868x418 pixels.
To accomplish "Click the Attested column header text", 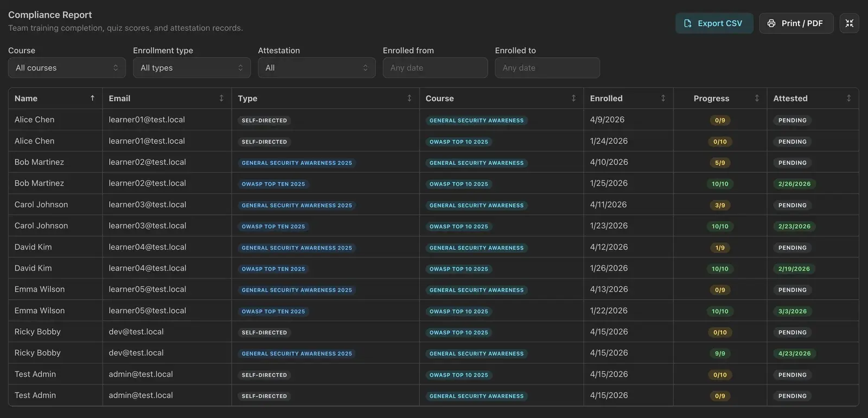I will (x=790, y=98).
